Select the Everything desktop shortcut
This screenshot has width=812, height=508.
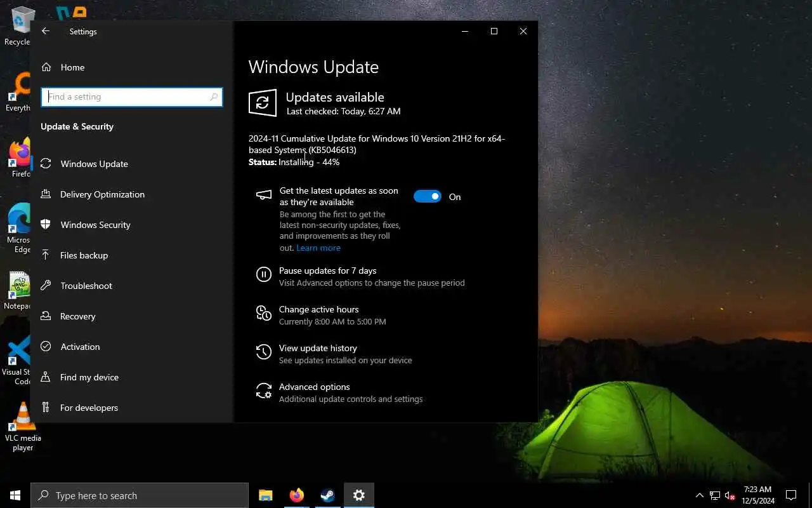tap(18, 92)
